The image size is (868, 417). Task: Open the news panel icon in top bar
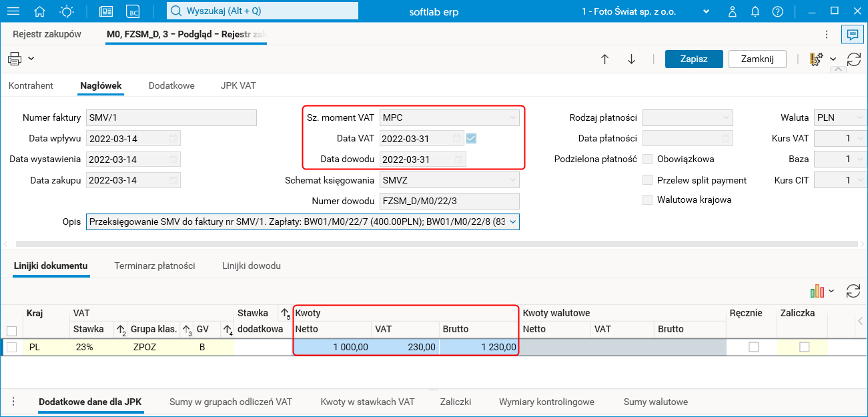click(105, 11)
